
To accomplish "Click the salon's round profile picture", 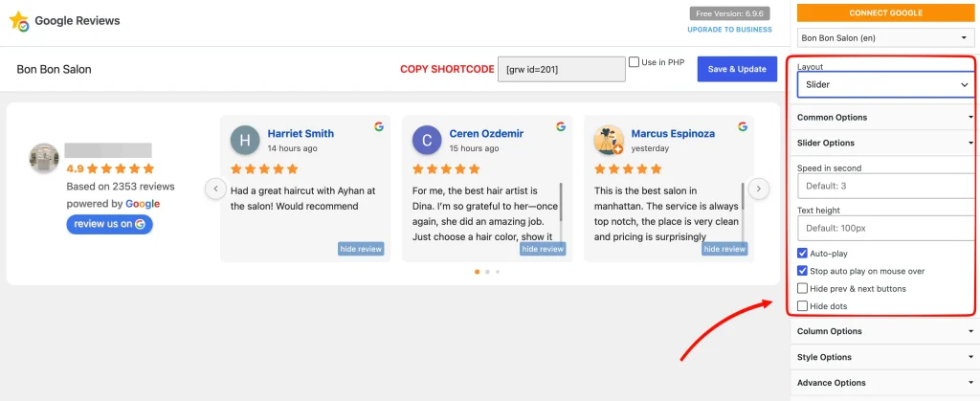I will click(44, 158).
